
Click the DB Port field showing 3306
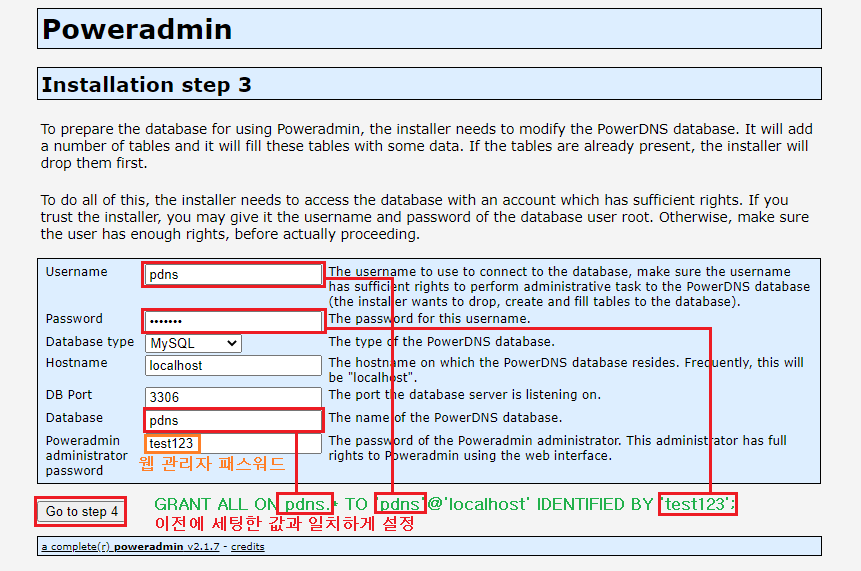233,397
